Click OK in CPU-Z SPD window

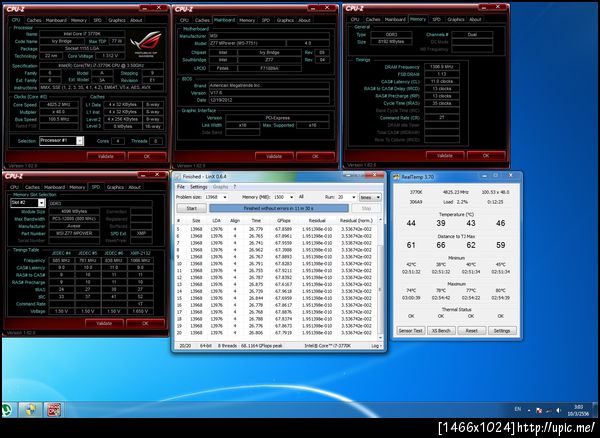coord(145,323)
